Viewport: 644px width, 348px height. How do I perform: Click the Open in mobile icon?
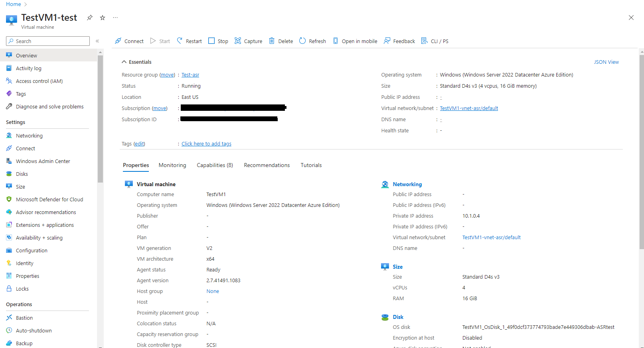(336, 41)
